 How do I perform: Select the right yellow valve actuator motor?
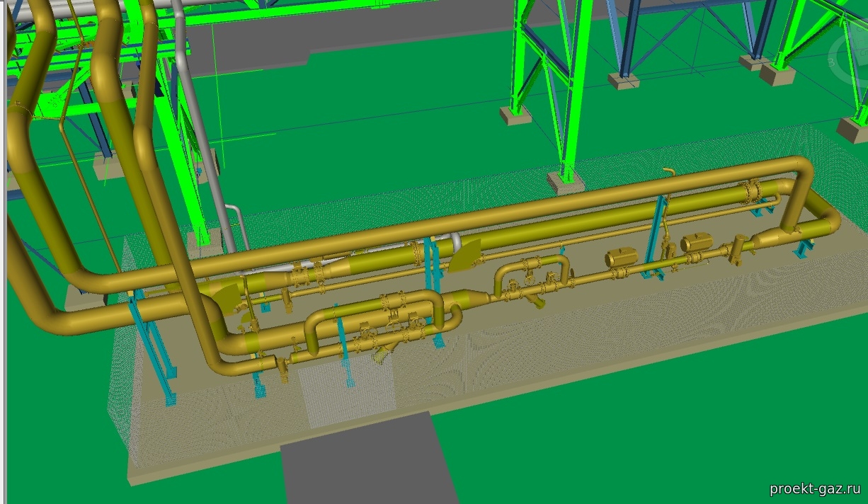coord(697,244)
